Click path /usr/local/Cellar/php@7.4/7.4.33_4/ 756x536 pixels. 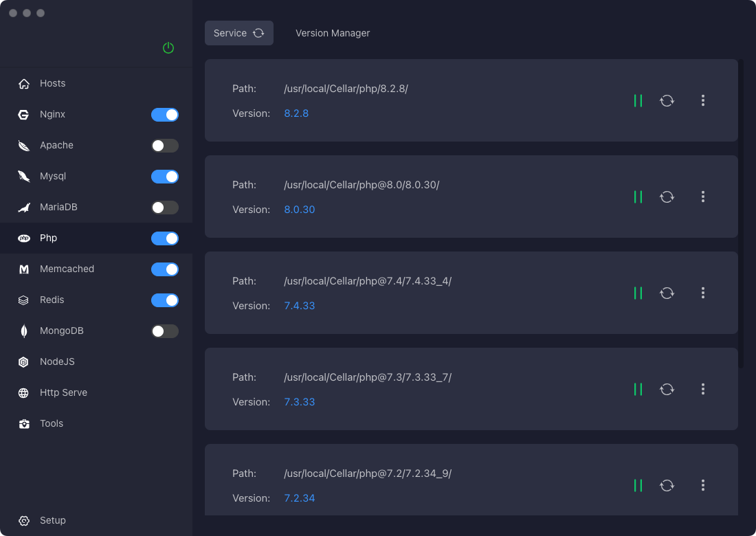[368, 281]
